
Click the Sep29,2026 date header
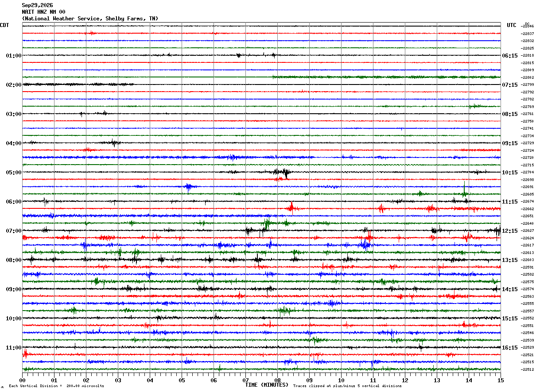[37, 5]
